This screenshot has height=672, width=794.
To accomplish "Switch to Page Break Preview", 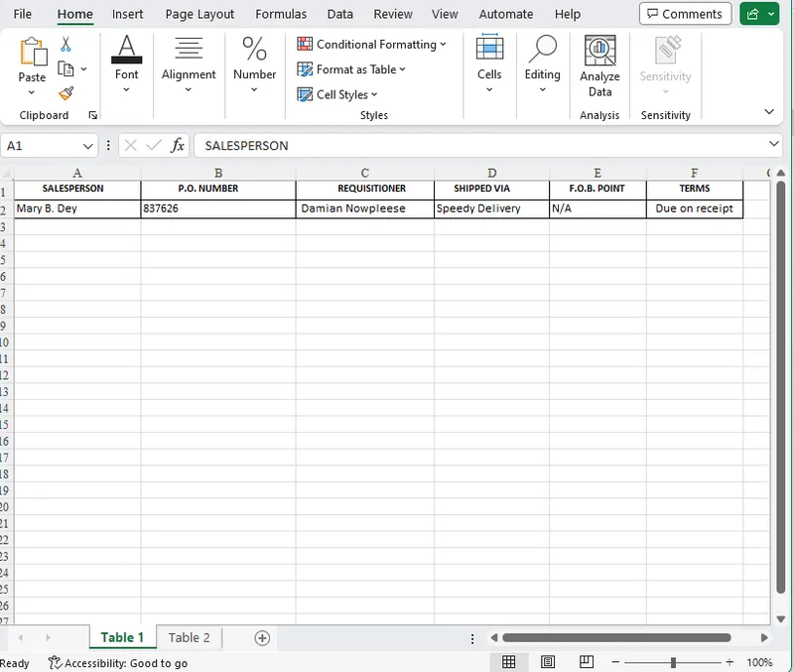I will (587, 662).
